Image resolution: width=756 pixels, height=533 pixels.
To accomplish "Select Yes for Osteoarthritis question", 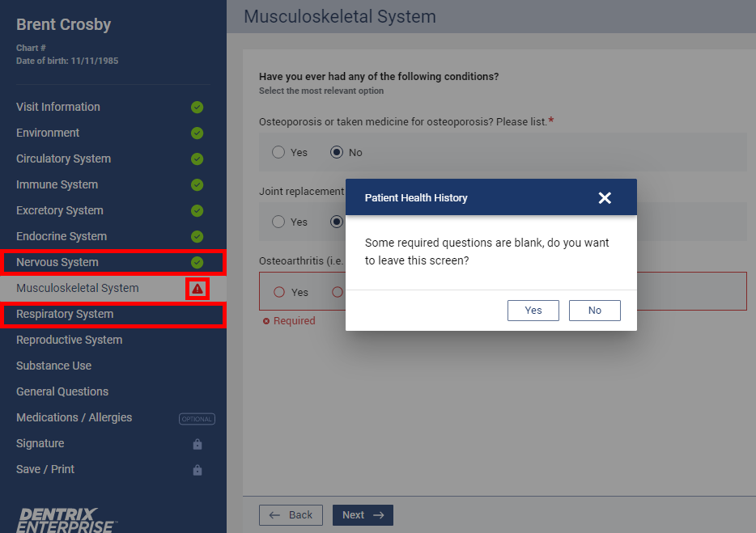I will pyautogui.click(x=280, y=292).
